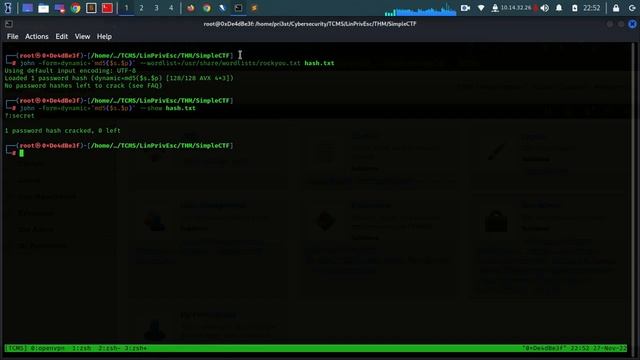
Task: Switch to workspace 3
Action: pos(156,8)
